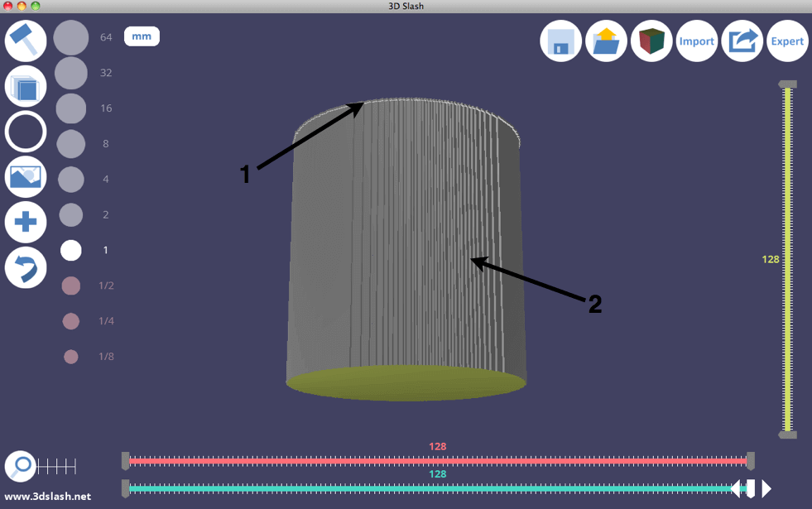Click the zoom level tick scale
Screen dimensions: 812x509
[56, 466]
